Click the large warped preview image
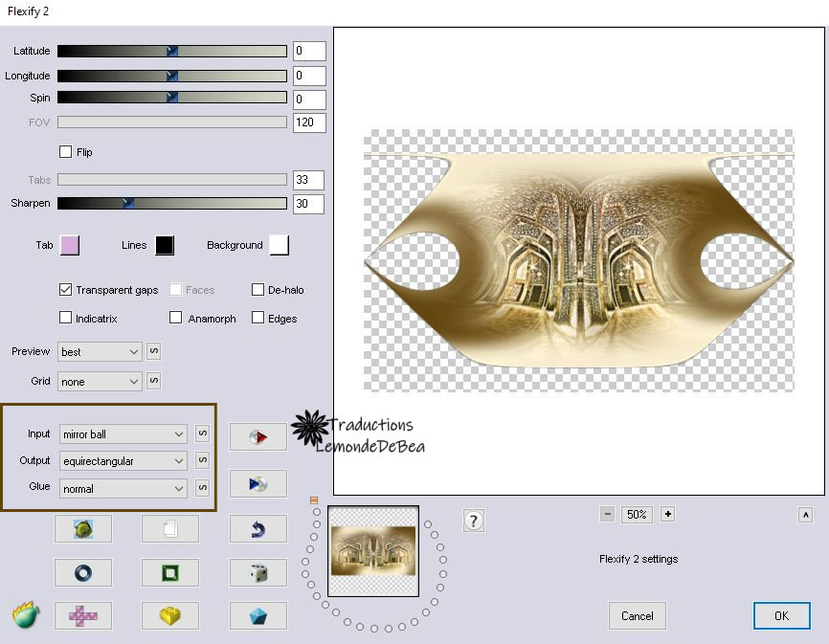Image resolution: width=829 pixels, height=644 pixels. (x=579, y=260)
